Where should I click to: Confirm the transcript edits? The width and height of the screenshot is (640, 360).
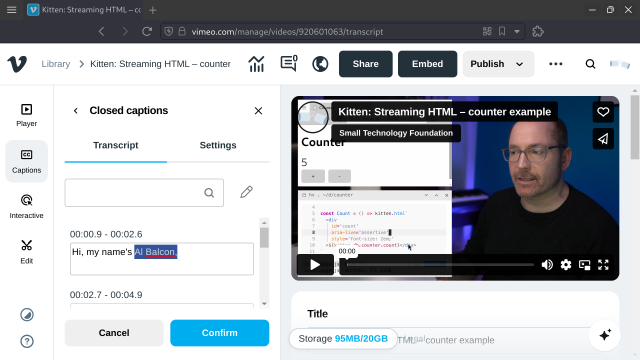(x=220, y=333)
